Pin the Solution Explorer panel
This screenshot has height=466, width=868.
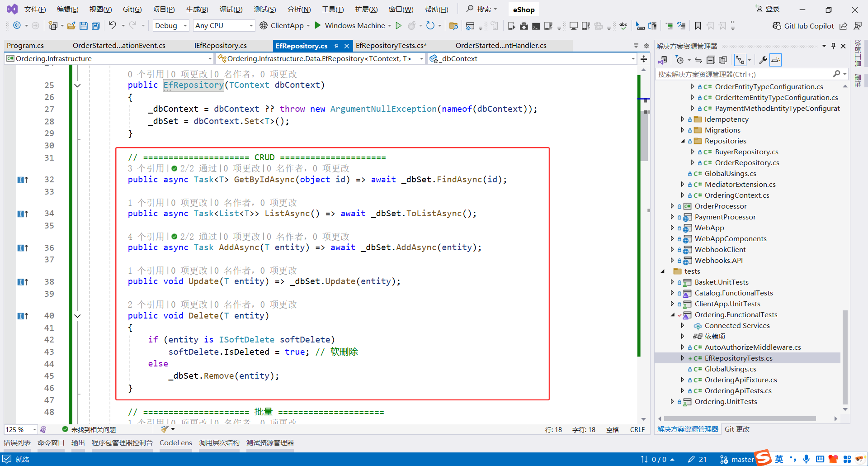coord(833,46)
